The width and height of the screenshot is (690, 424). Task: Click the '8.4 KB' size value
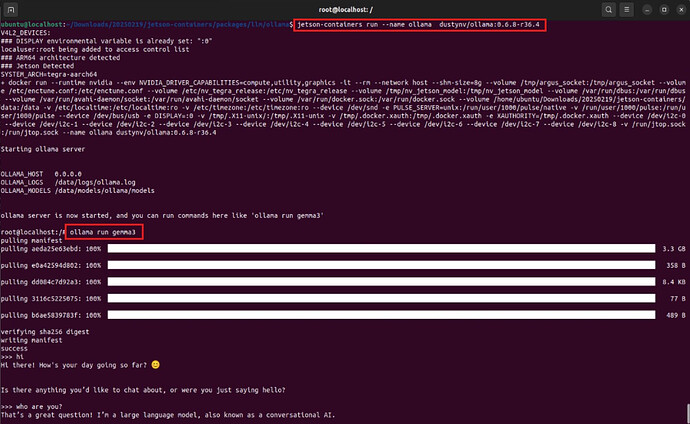click(x=674, y=281)
